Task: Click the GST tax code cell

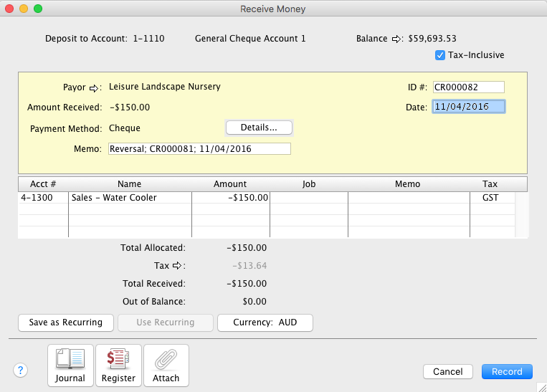Action: [x=490, y=198]
